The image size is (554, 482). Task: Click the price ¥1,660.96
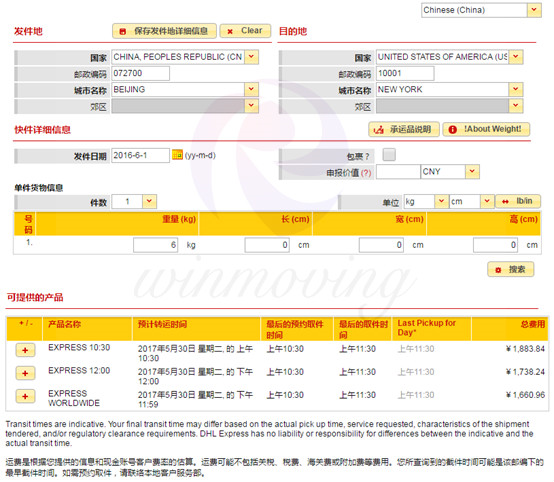coord(525,395)
